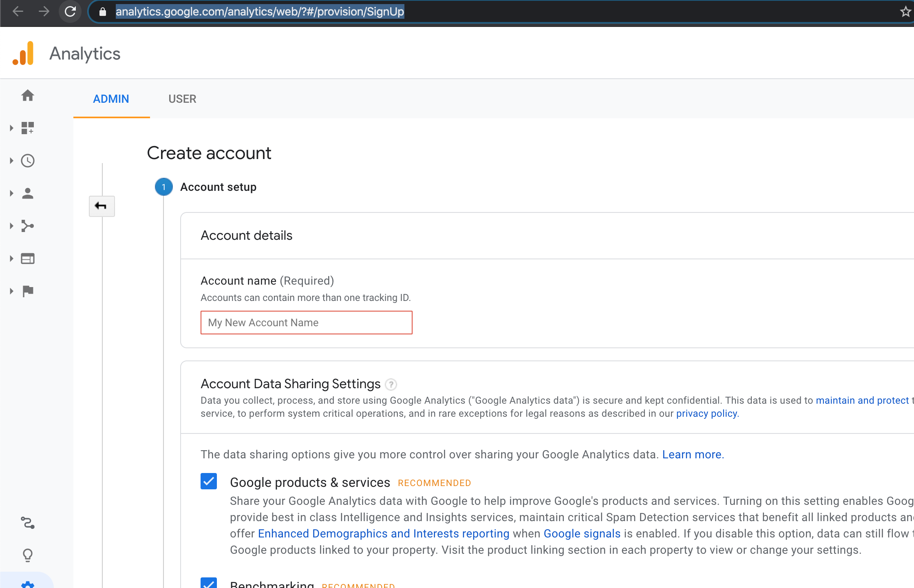This screenshot has height=588, width=914.
Task: Click the Google Analytics logo
Action: pyautogui.click(x=23, y=53)
